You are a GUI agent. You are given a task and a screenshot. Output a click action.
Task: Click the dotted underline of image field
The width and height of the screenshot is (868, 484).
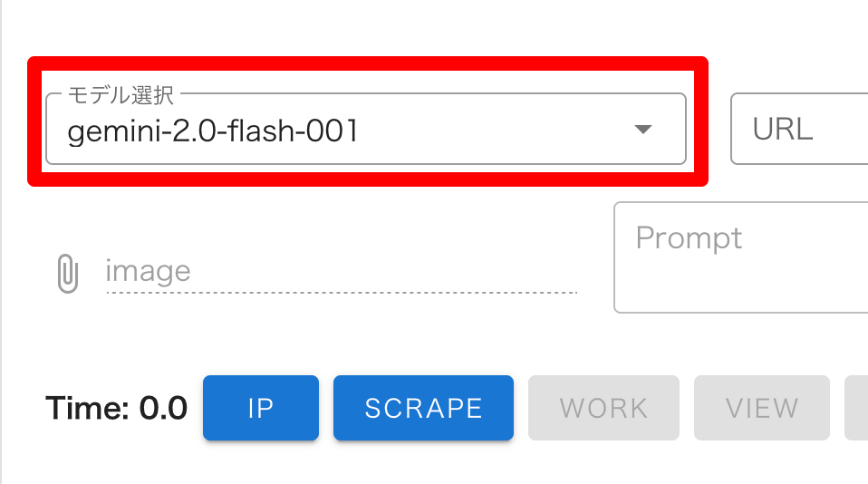click(x=341, y=293)
